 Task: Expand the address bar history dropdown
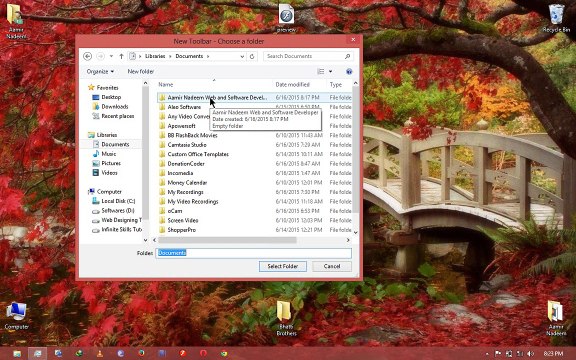(x=242, y=57)
